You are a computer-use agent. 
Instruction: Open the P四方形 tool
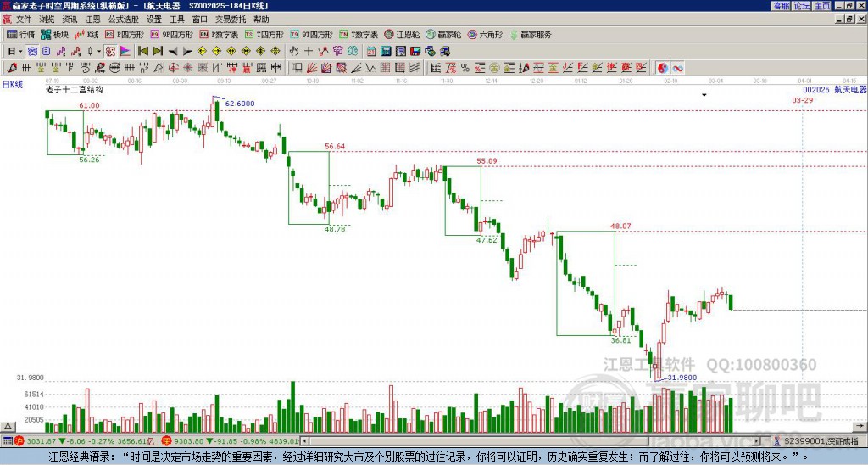coord(125,34)
